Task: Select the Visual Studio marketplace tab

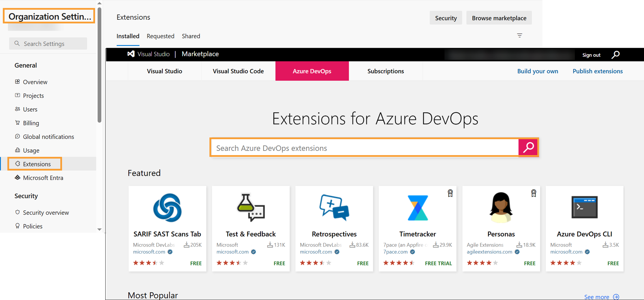Action: (x=164, y=71)
